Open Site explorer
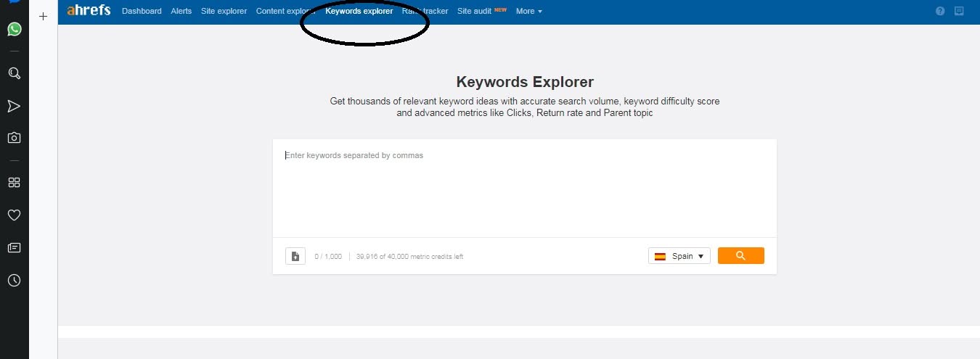 click(224, 11)
